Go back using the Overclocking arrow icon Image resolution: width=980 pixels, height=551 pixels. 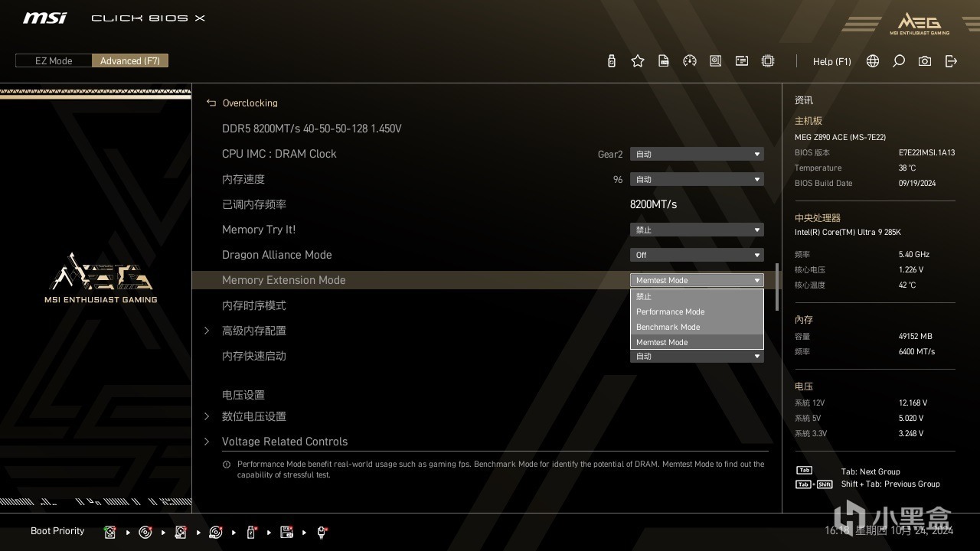point(211,103)
